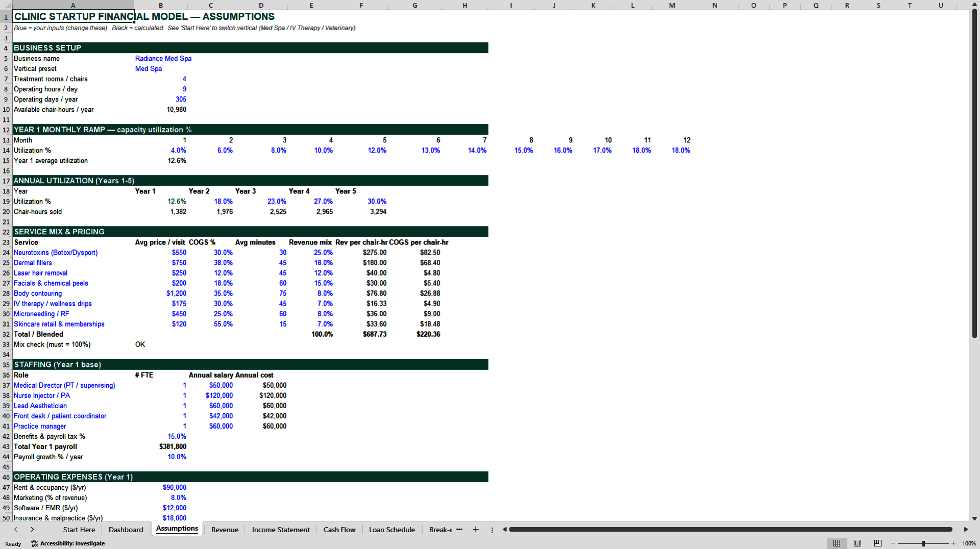Screen dimensions: 980x549
Task: Select Med Spa vertical preset cell
Action: [x=161, y=69]
